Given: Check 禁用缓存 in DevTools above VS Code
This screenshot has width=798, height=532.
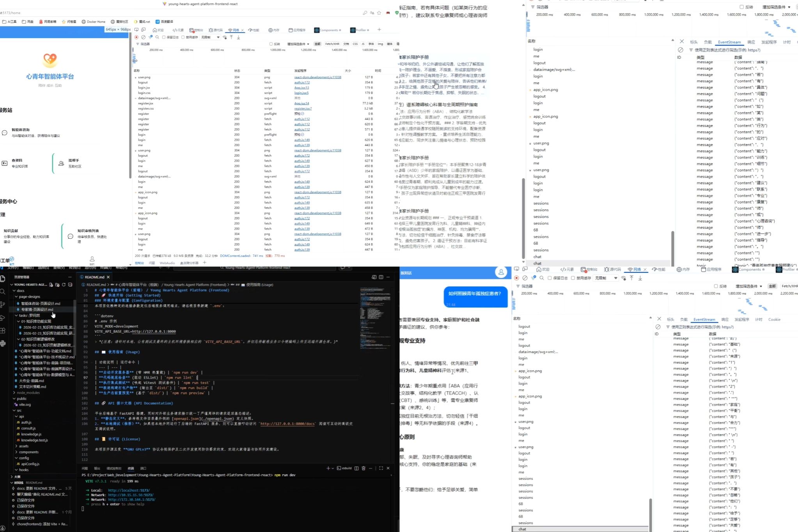Looking at the screenshot, I should click(183, 37).
